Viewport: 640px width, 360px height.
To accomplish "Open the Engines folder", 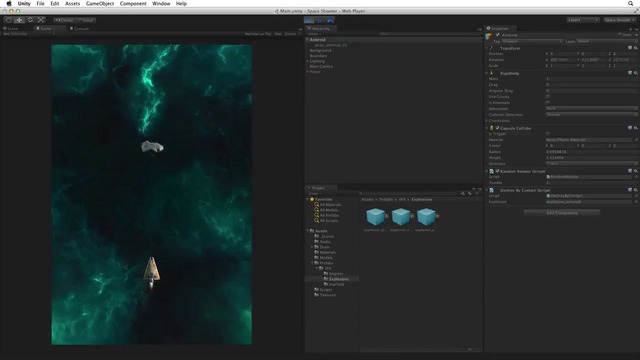I will point(336,273).
